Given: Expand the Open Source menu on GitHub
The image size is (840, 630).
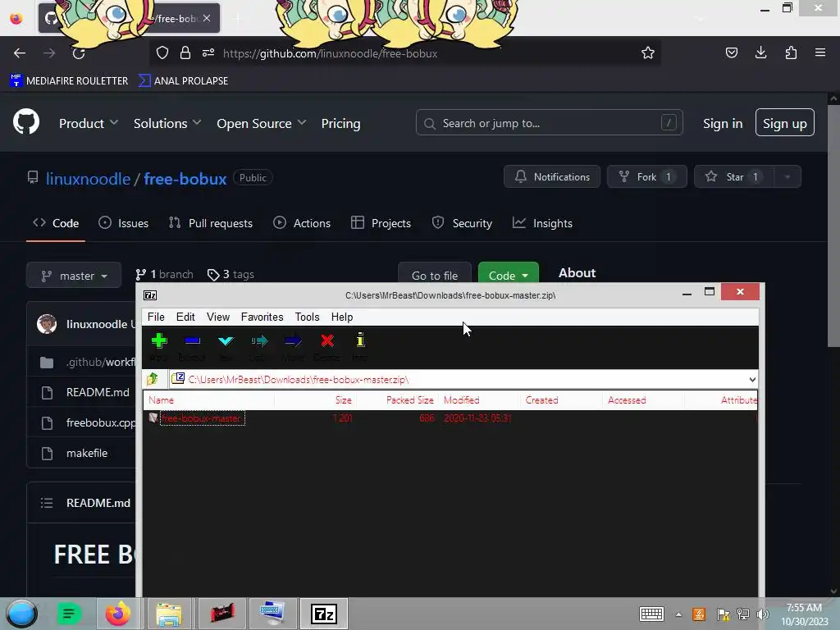Looking at the screenshot, I should pos(262,123).
